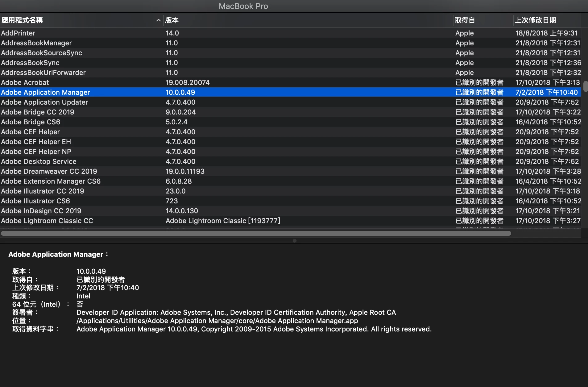
Task: Select the AddPrinter row
Action: pyautogui.click(x=290, y=33)
